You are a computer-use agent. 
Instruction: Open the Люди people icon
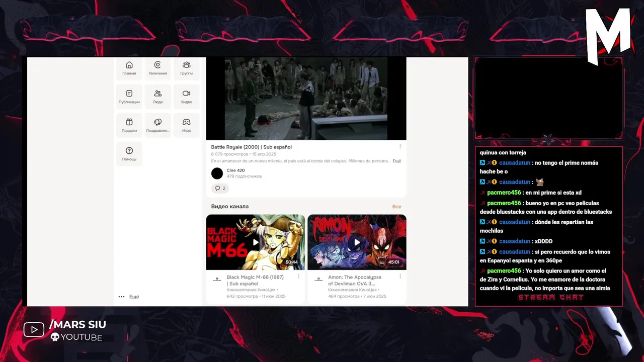pyautogui.click(x=158, y=97)
